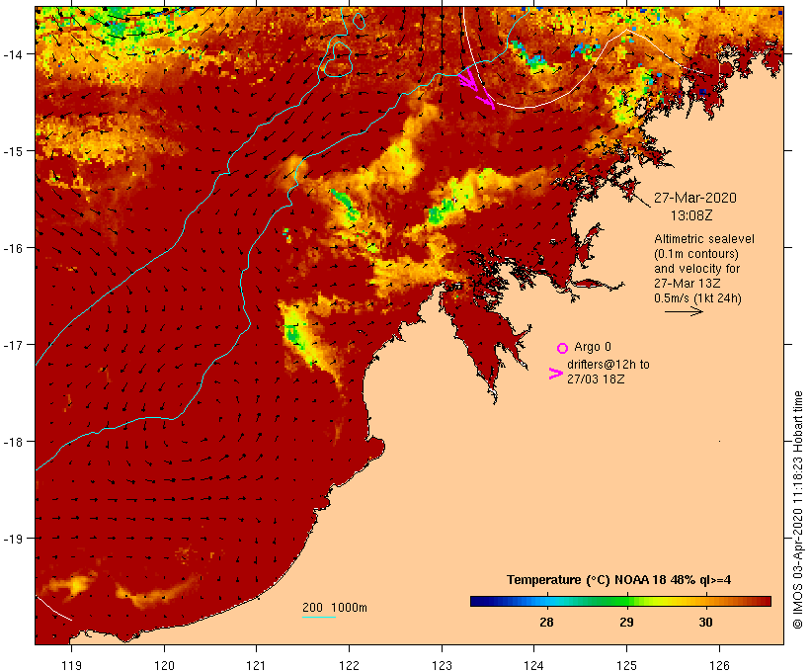This screenshot has height=672, width=810.
Task: Click the '0.5m/s (1kt 24h)' text
Action: tap(697, 298)
